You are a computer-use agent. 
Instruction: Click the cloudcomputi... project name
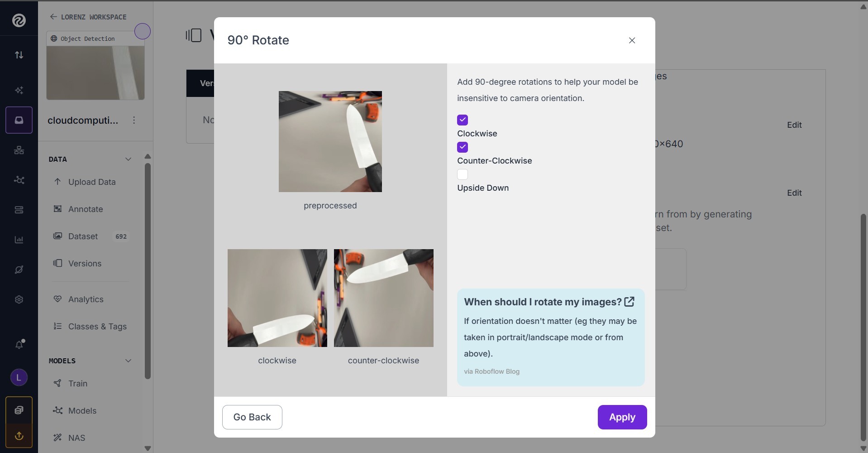(83, 120)
